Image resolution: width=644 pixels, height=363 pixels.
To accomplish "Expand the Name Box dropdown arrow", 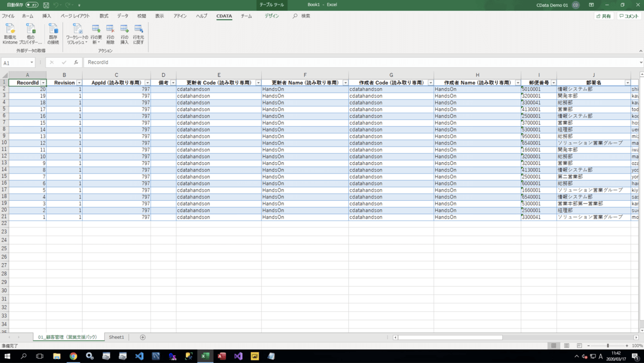I will pyautogui.click(x=32, y=63).
